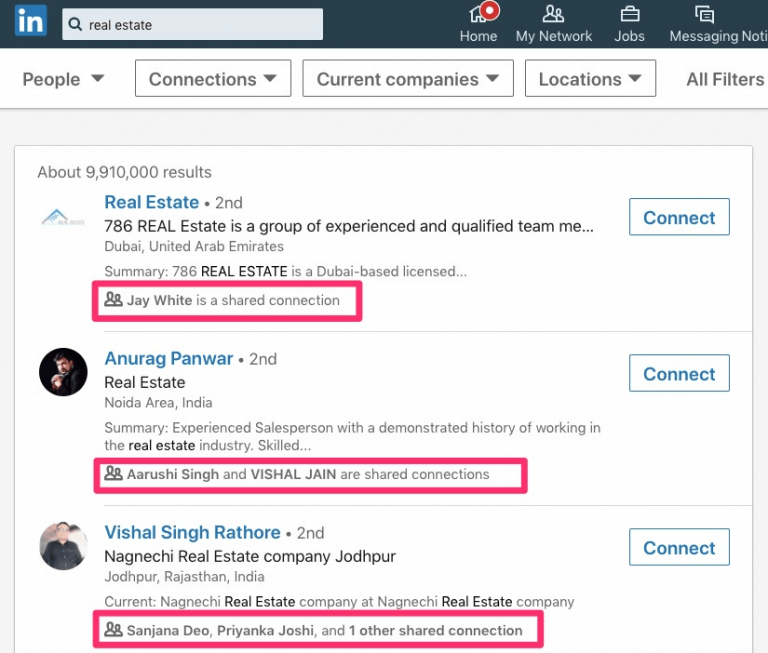Click the search magnifier icon
This screenshot has width=768, height=653.
pyautogui.click(x=75, y=24)
